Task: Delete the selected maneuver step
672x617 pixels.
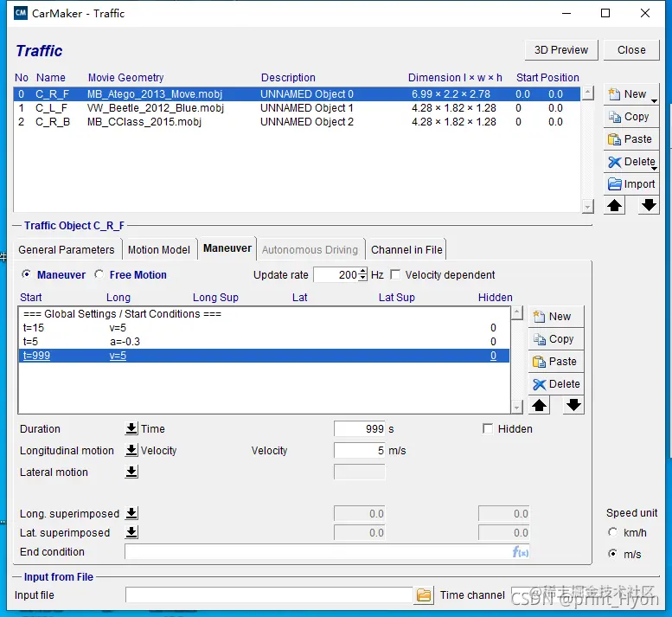Action: [556, 383]
